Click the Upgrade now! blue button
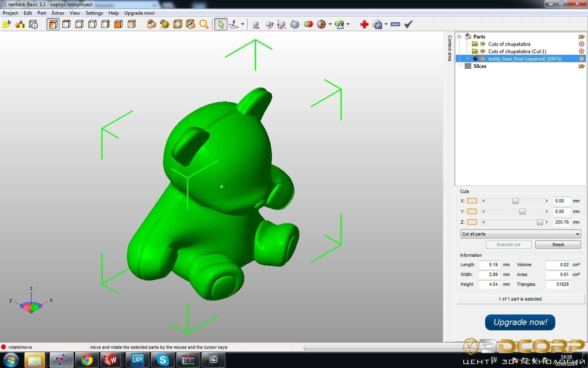588x368 pixels. [x=520, y=322]
